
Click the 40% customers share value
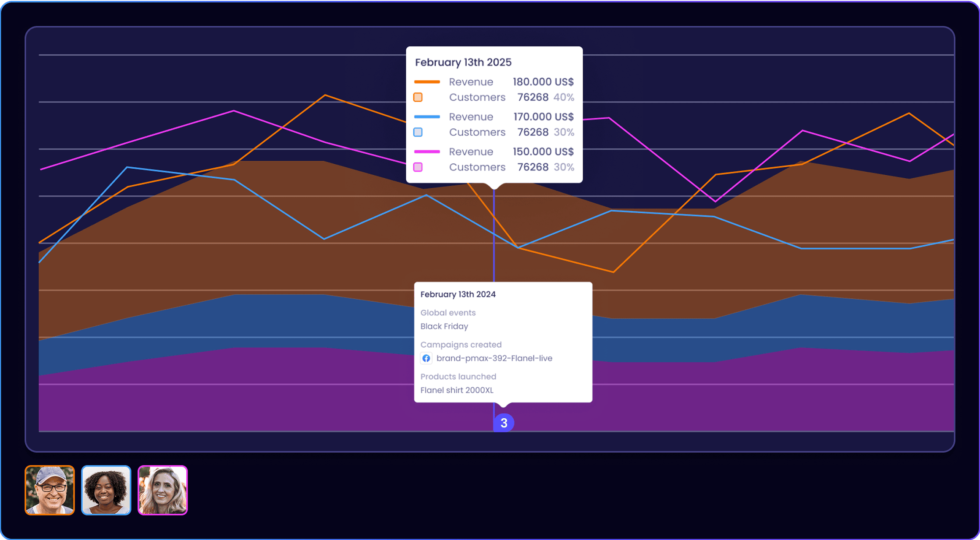[x=564, y=97]
